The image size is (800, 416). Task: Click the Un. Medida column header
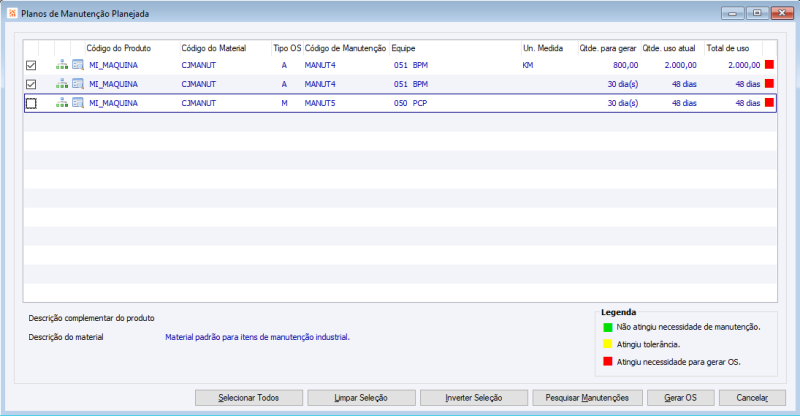coord(549,48)
